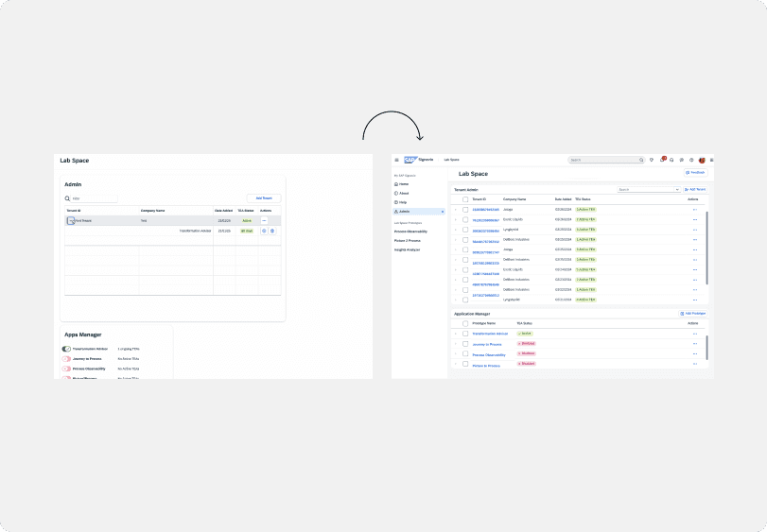This screenshot has height=532, width=767.
Task: Check the Journey to Process prototype checkbox
Action: pos(465,344)
